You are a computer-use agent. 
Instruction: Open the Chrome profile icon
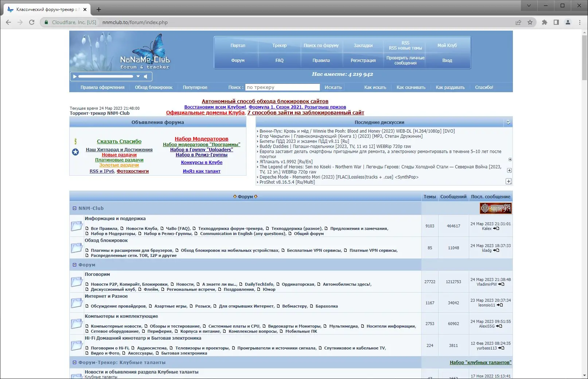[x=568, y=22]
